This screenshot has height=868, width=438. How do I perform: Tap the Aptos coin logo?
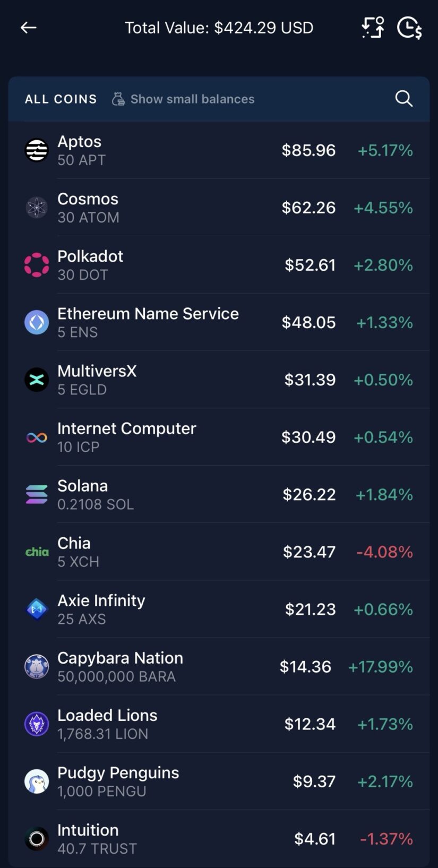37,150
